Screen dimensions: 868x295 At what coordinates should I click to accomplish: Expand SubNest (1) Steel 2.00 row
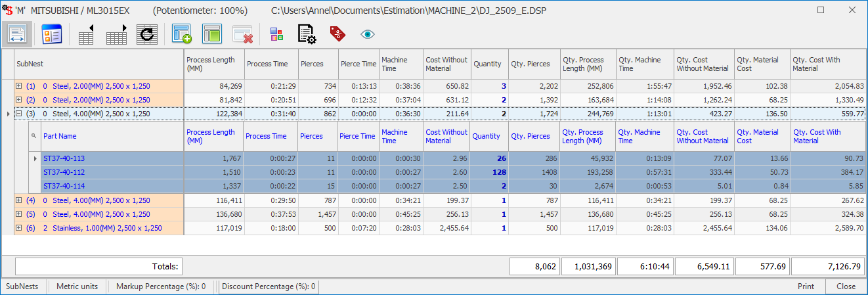18,86
